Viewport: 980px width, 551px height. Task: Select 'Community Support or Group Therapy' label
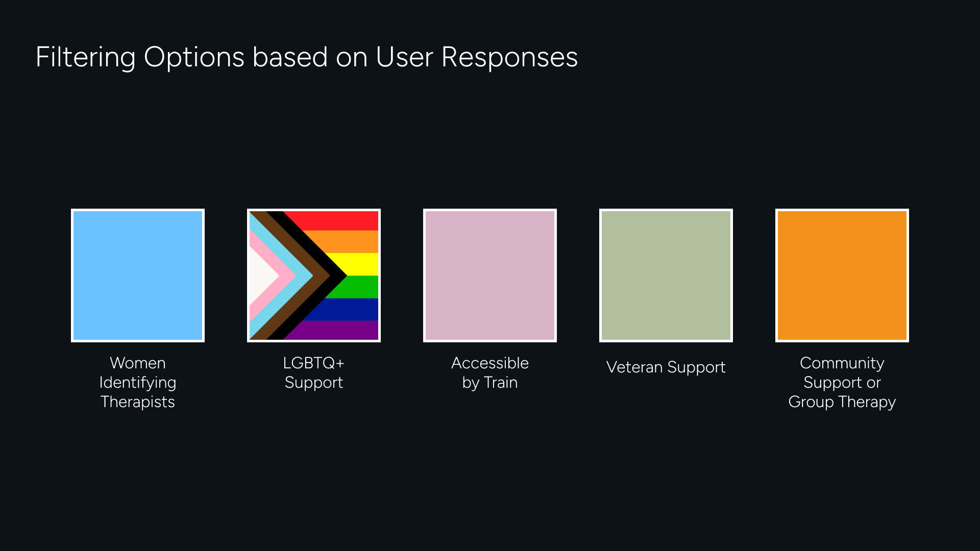[842, 382]
